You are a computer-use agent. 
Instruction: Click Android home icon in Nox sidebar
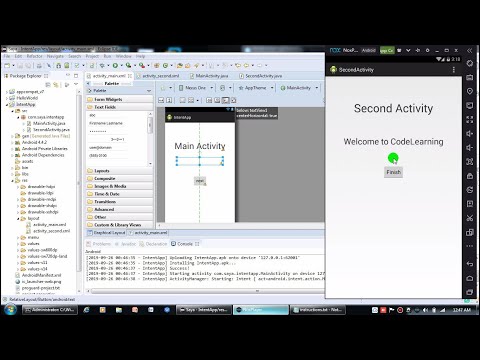[470, 278]
